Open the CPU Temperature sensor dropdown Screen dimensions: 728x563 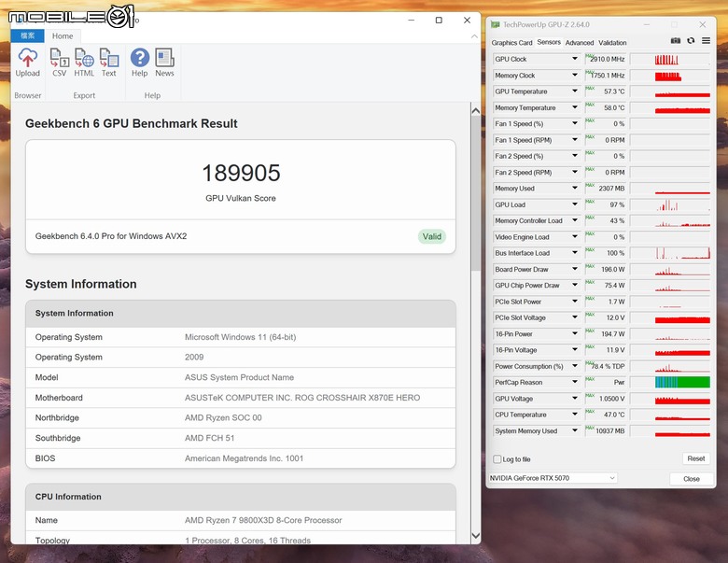[x=575, y=415]
